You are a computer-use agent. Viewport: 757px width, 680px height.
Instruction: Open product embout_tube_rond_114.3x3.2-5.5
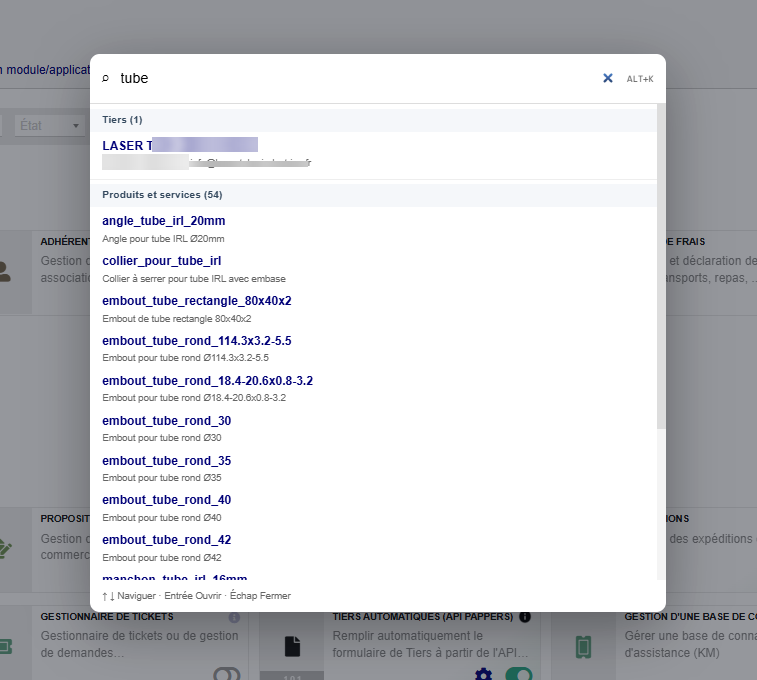(x=197, y=341)
